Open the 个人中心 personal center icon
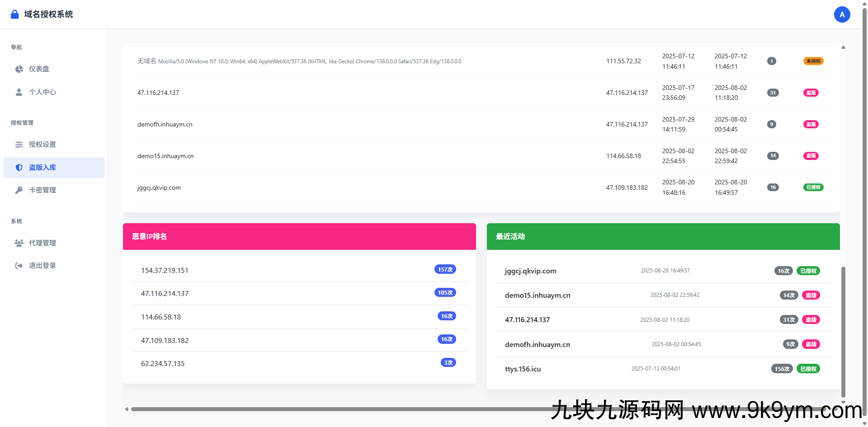868x427 pixels. tap(19, 92)
